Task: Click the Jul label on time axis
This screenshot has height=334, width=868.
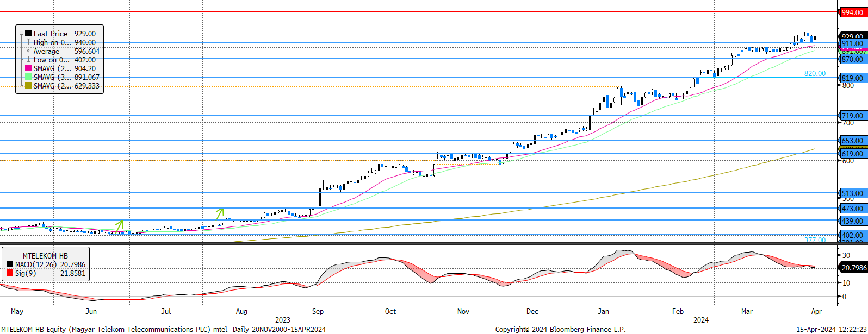Action: (166, 311)
